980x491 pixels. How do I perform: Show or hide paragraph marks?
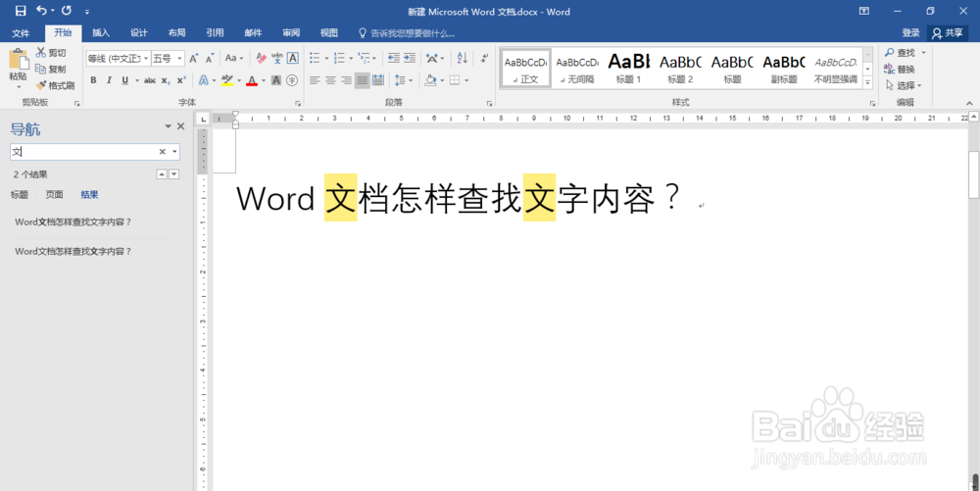pyautogui.click(x=484, y=58)
